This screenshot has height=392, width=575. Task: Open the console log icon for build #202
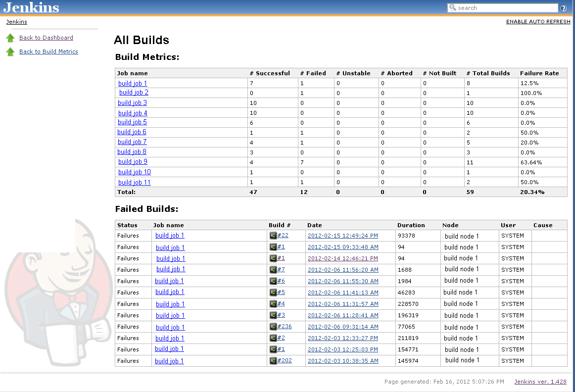[273, 360]
